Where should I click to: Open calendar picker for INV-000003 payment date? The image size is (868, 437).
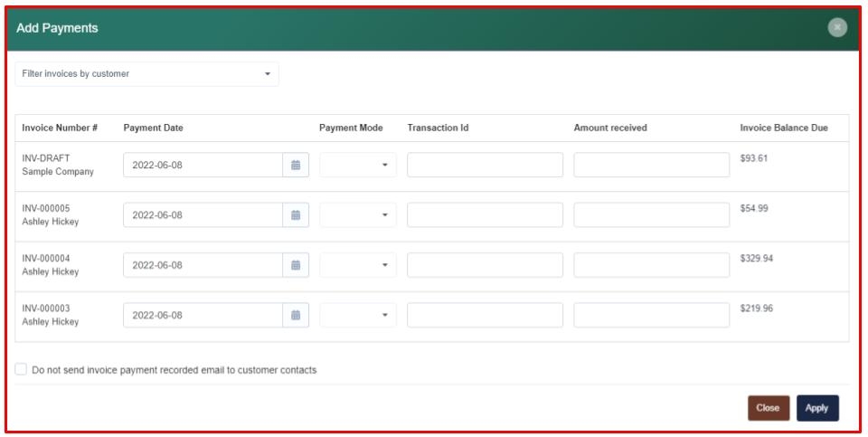(x=296, y=316)
